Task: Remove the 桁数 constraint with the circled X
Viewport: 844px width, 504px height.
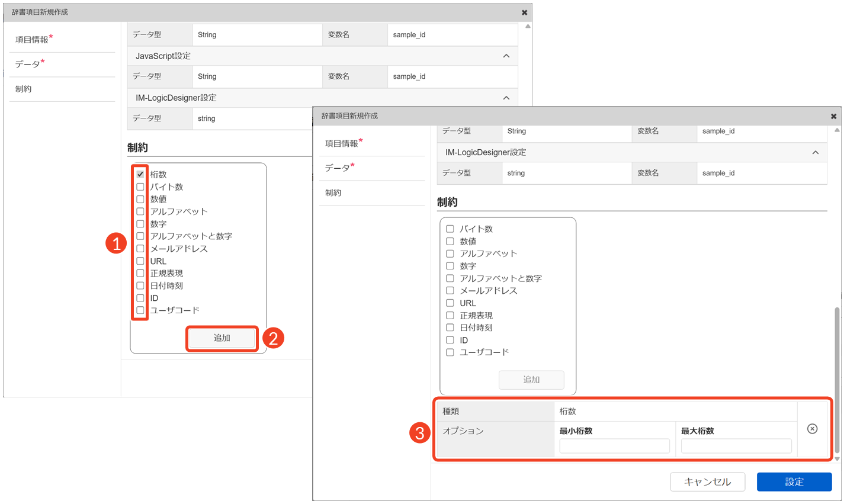Action: tap(812, 429)
